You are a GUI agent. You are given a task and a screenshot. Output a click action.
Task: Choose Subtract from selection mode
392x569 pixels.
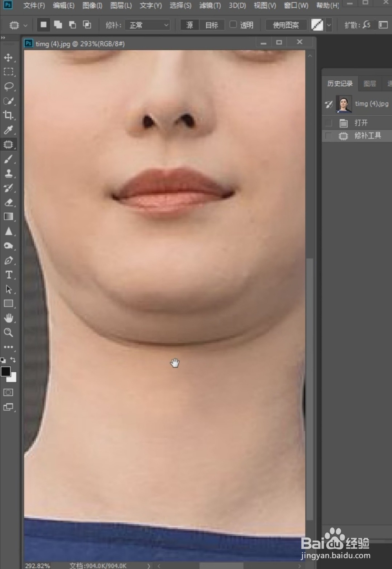click(x=73, y=25)
